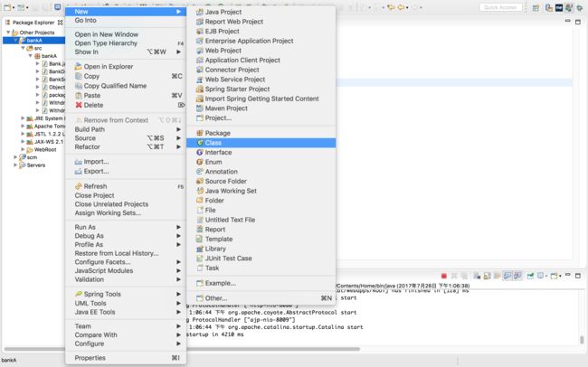Select Class in the New submenu
This screenshot has height=367, width=588.
261,143
